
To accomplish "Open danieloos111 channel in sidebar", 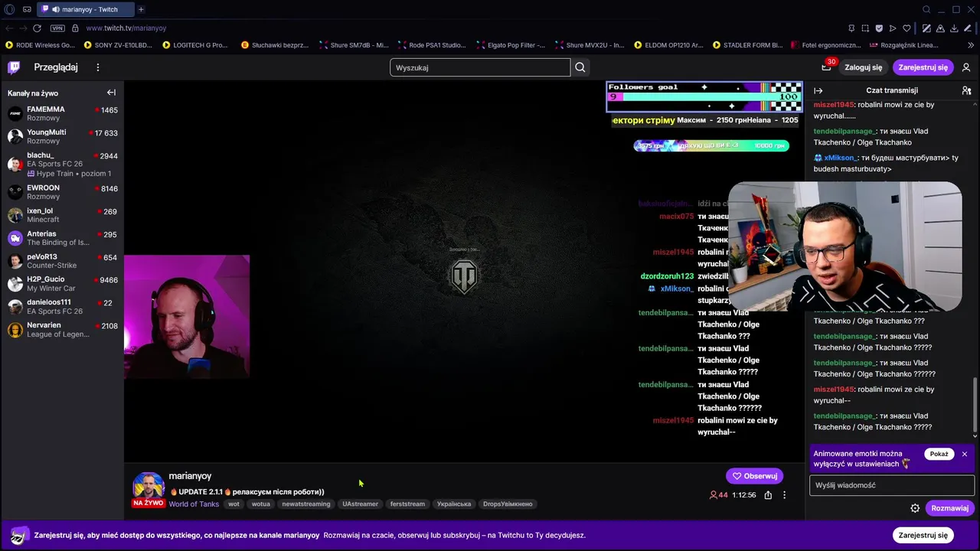I will 62,307.
